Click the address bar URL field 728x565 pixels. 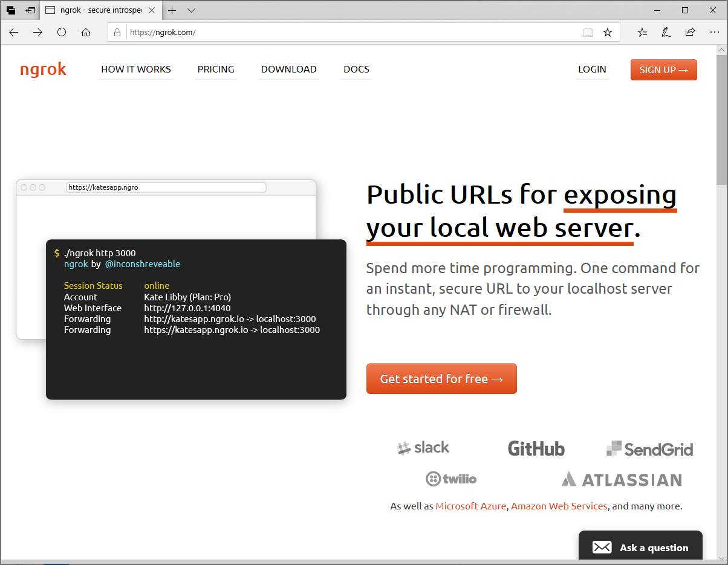pos(351,33)
